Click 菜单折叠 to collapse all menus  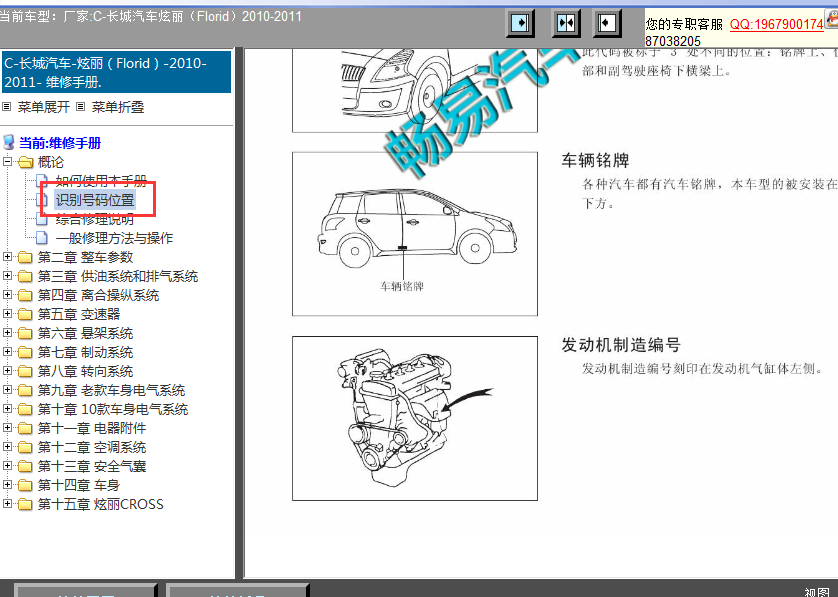coord(118,107)
